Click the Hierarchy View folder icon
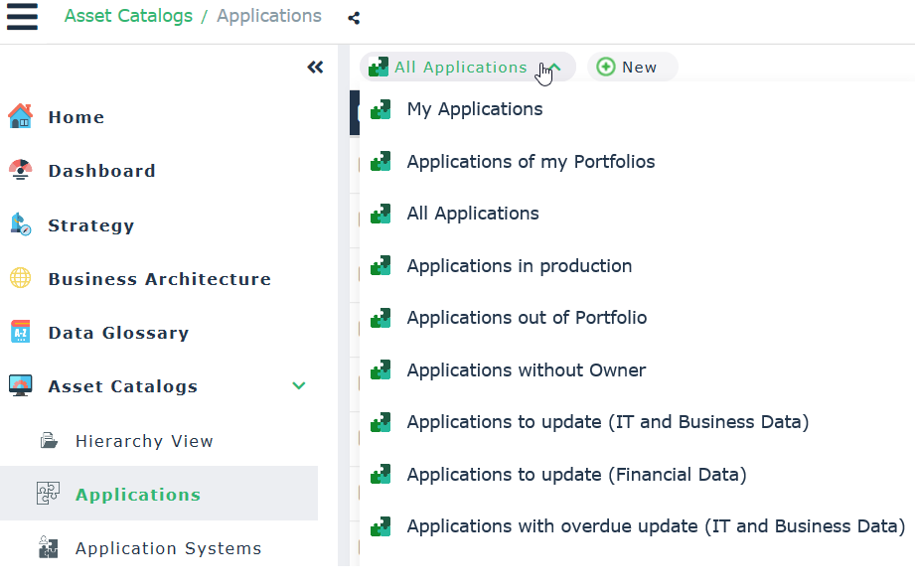Screen dimensions: 915x588 click(x=48, y=441)
